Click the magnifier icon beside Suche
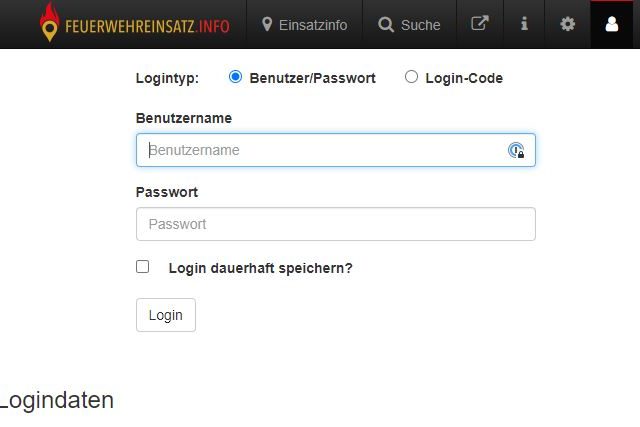Viewport: 640px width, 427px height. 386,25
